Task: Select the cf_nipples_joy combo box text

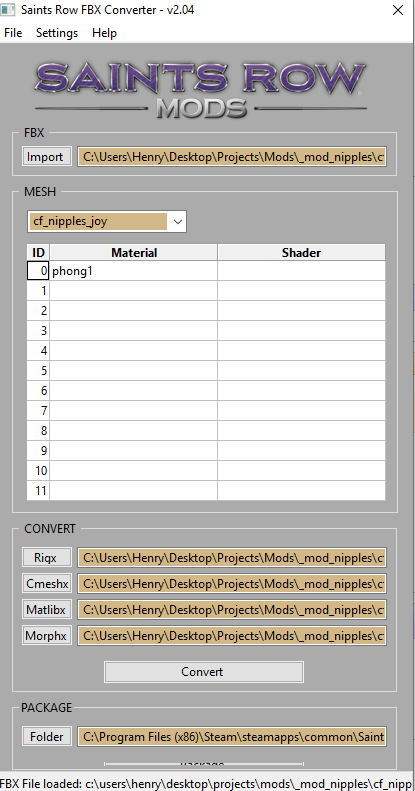Action: point(98,221)
